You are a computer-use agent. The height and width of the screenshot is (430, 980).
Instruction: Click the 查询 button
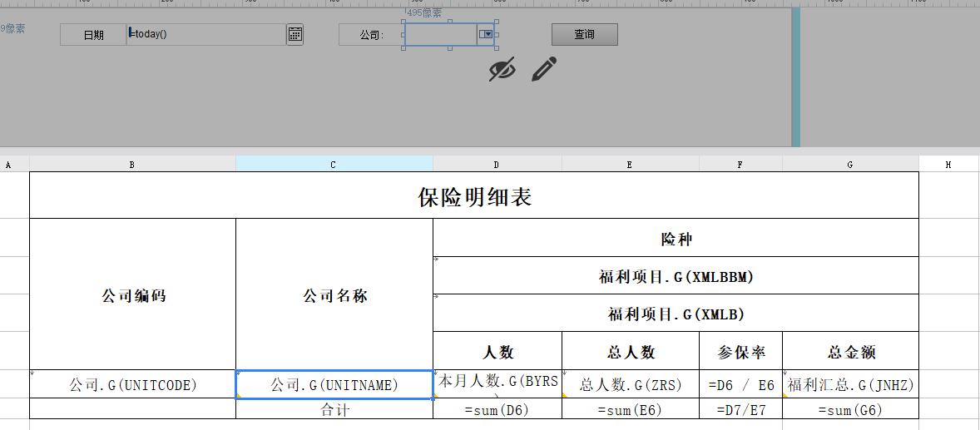584,34
